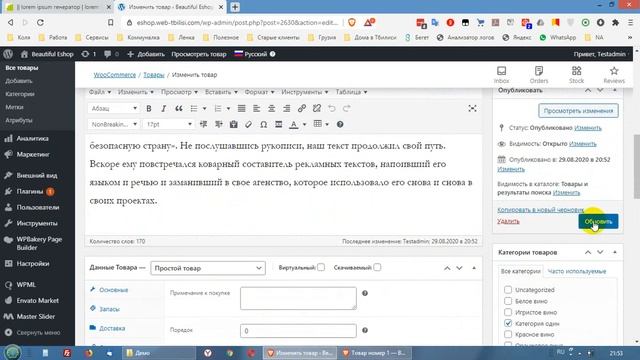640x360 pixels.
Task: Open the Доставка product data tab
Action: click(112, 328)
